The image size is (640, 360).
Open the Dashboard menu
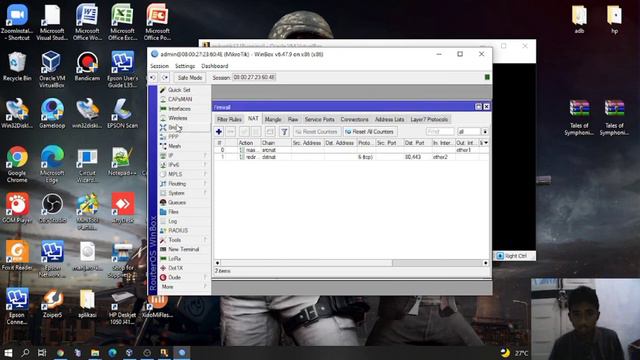(x=215, y=66)
